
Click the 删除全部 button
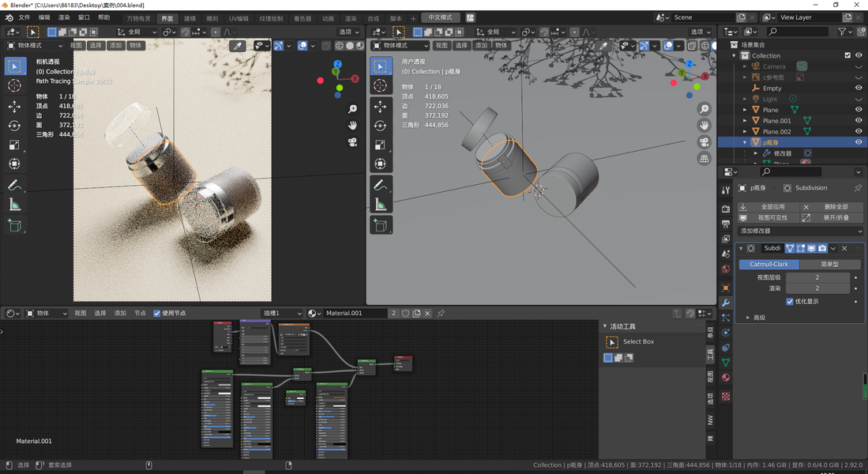pyautogui.click(x=832, y=207)
